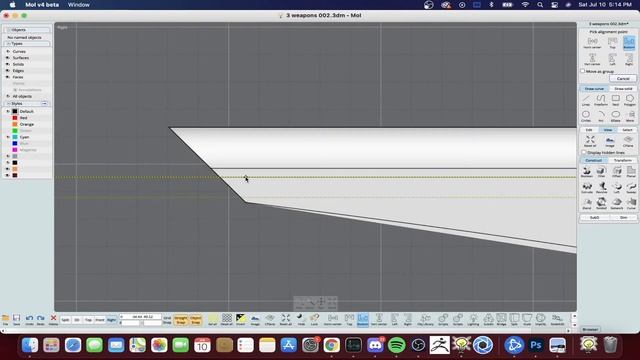This screenshot has width=640, height=360.
Task: Toggle visibility of Faces type
Action: pyautogui.click(x=8, y=77)
